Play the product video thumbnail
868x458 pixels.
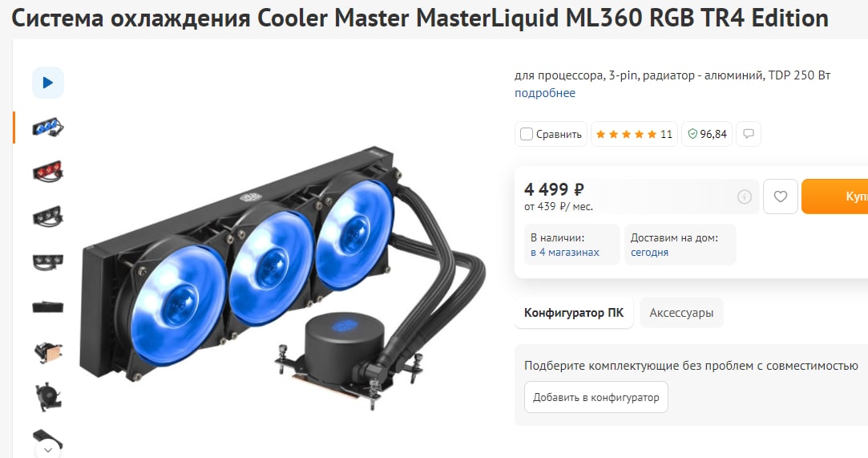click(x=48, y=83)
